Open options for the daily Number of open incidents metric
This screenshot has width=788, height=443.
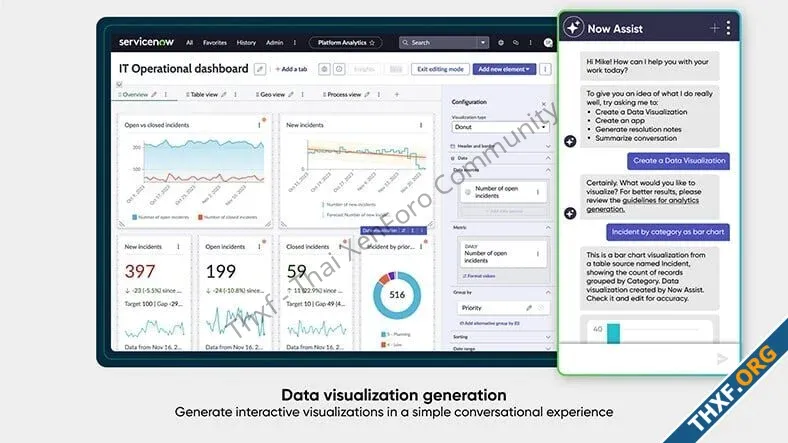pyautogui.click(x=538, y=254)
